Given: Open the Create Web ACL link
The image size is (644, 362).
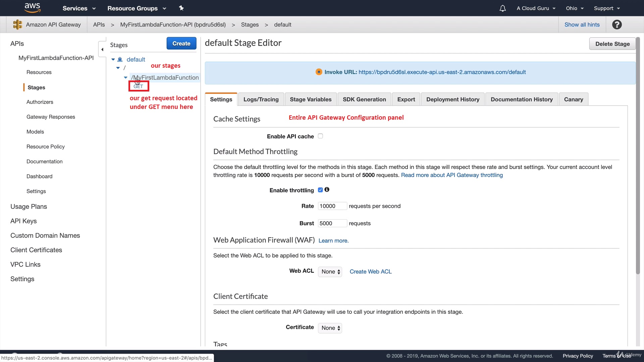Looking at the screenshot, I should tap(371, 272).
